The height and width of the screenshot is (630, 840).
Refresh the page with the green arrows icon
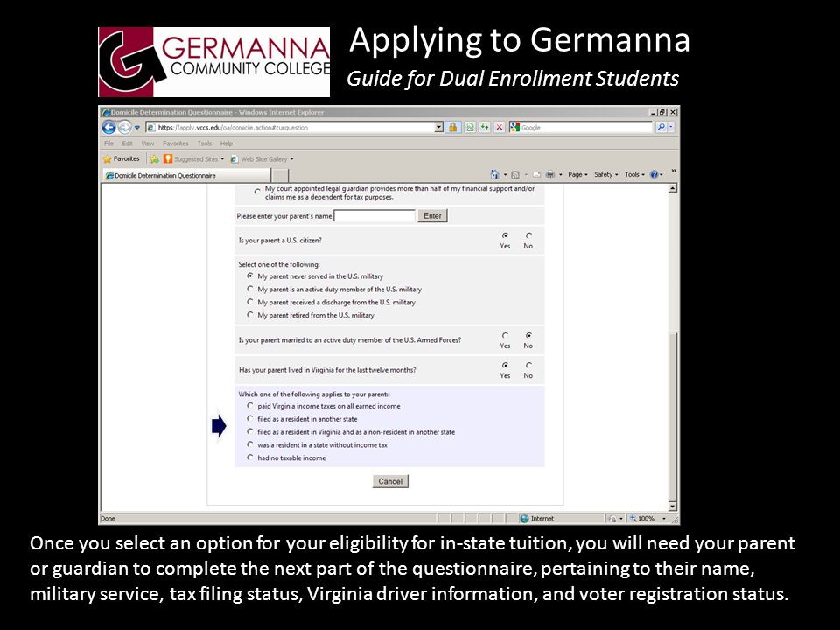[x=484, y=128]
